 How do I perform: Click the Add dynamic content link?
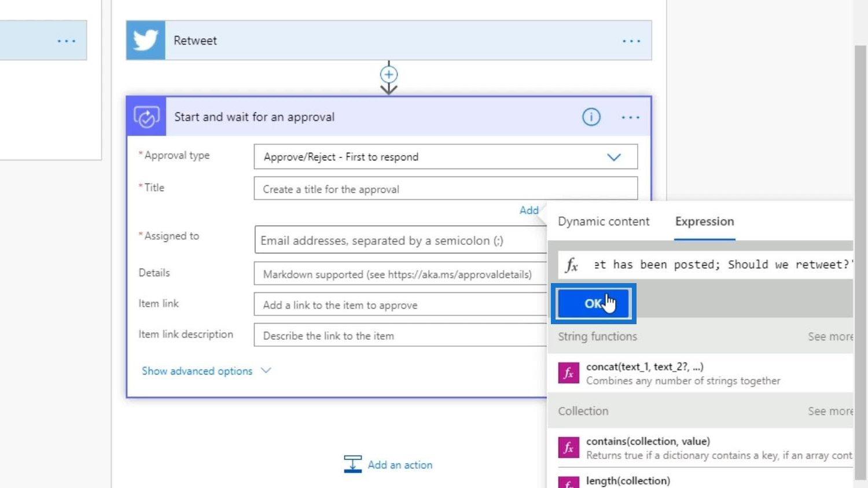point(529,210)
